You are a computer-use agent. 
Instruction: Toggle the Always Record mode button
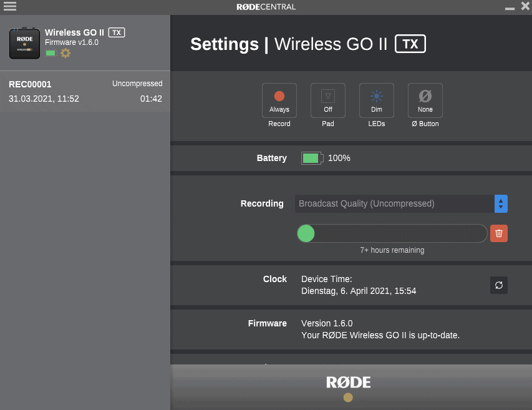click(279, 100)
